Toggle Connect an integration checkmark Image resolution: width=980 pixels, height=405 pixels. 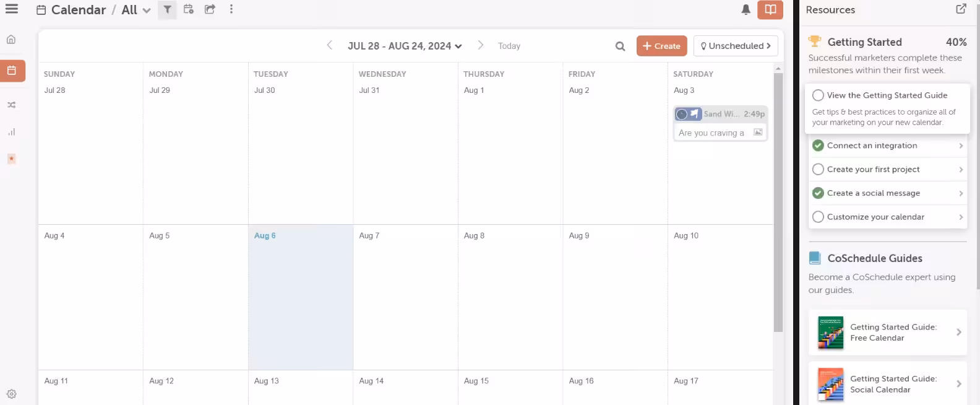818,146
